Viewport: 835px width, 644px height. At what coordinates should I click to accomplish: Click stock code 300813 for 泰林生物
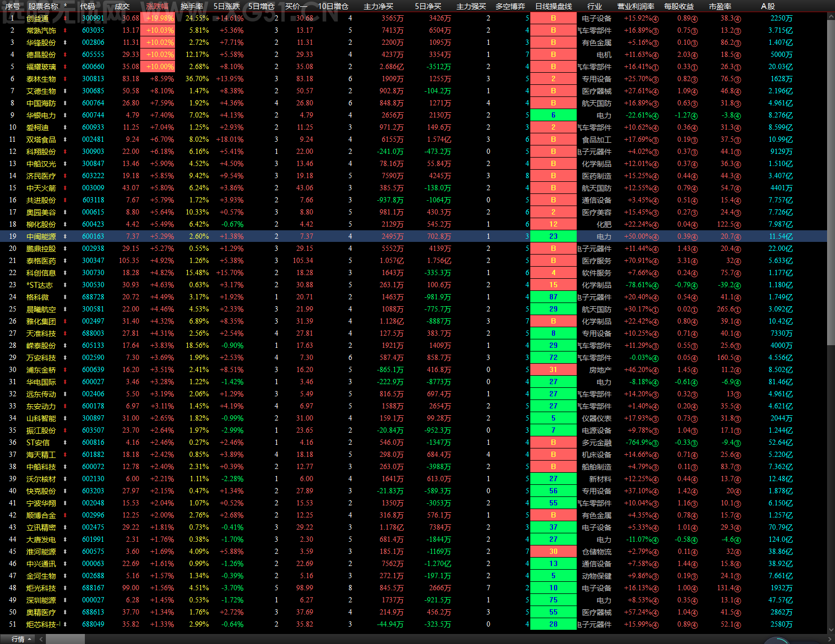pos(93,79)
